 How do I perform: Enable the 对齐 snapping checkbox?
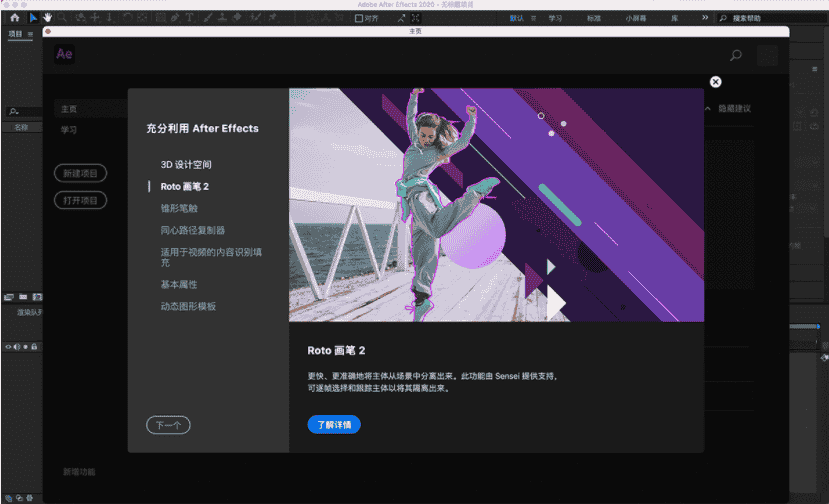(x=360, y=18)
